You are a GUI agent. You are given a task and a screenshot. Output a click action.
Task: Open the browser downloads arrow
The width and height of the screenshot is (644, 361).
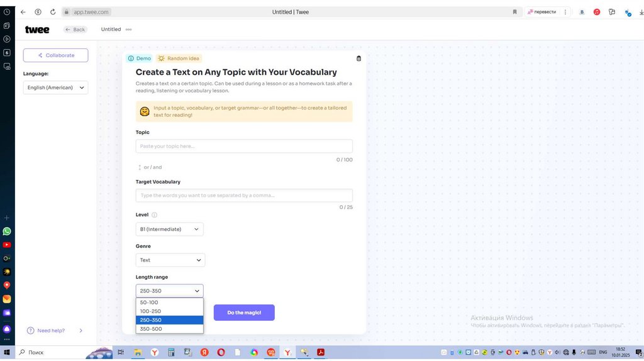point(641,13)
